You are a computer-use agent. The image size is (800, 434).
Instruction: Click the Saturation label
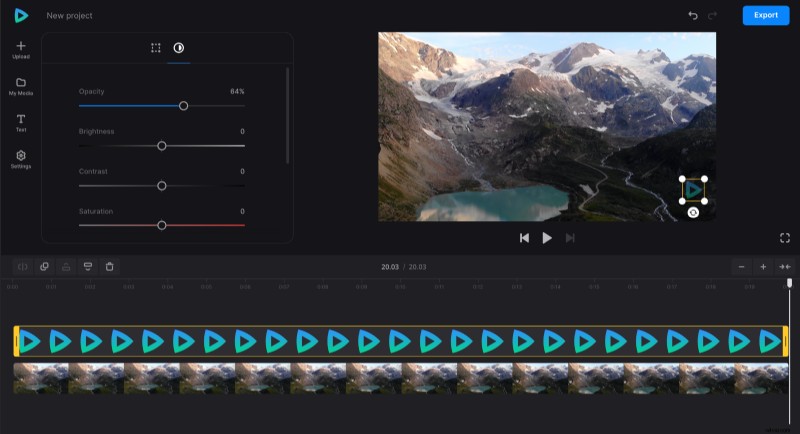point(96,211)
